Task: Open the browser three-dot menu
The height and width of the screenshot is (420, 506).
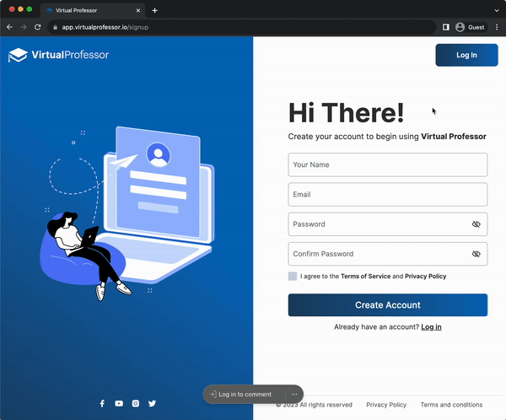Action: point(497,27)
